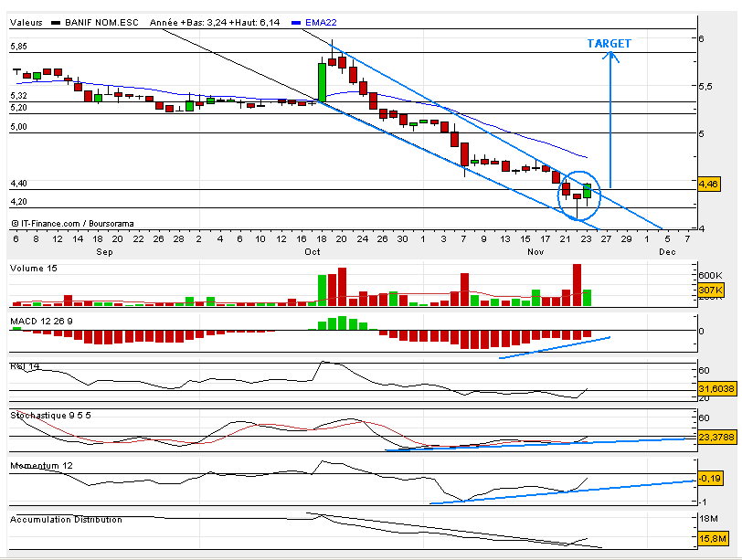Click the Année Bas 3,24 Haut 6,14 text

click(x=215, y=22)
